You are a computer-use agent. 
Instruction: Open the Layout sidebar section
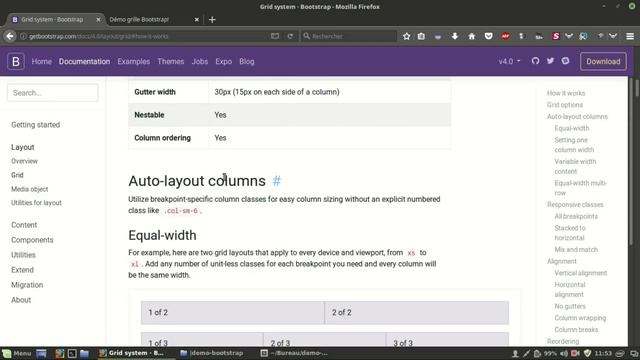tap(22, 147)
